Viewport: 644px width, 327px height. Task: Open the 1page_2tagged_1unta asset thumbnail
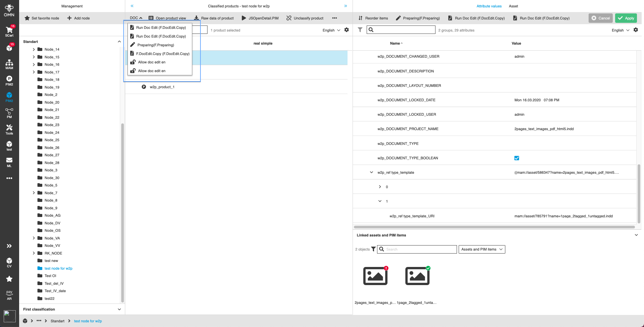point(417,275)
